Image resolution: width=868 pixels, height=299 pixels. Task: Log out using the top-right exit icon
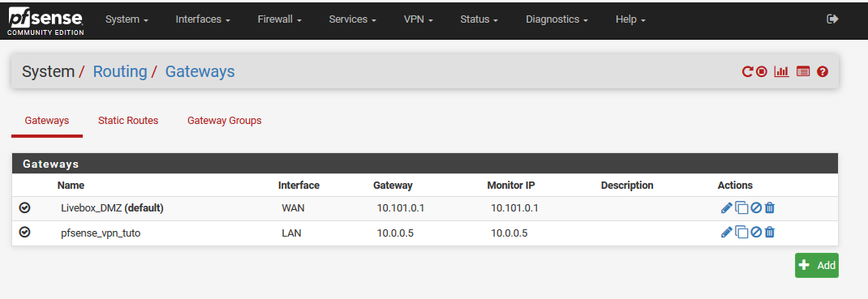click(832, 19)
